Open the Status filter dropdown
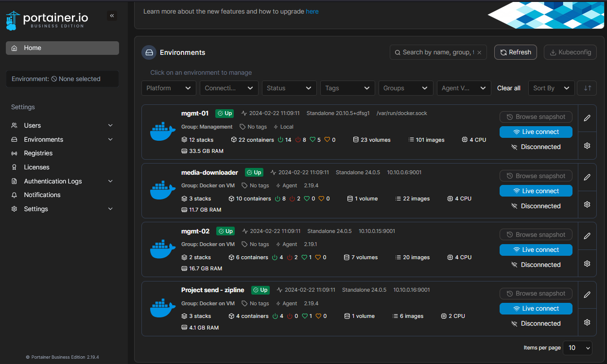607x364 pixels. point(289,88)
